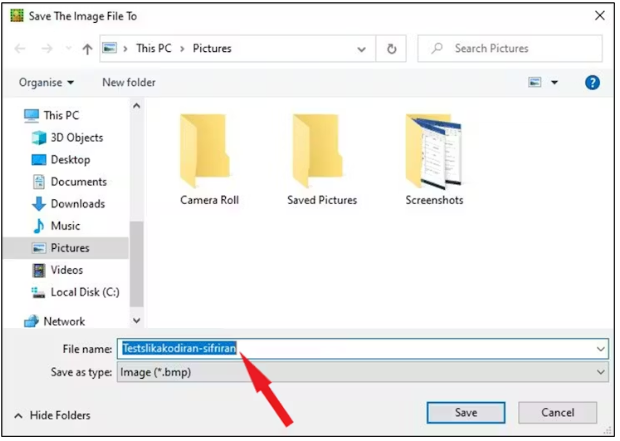Open the address bar path dropdown
The width and height of the screenshot is (620, 441).
point(361,48)
